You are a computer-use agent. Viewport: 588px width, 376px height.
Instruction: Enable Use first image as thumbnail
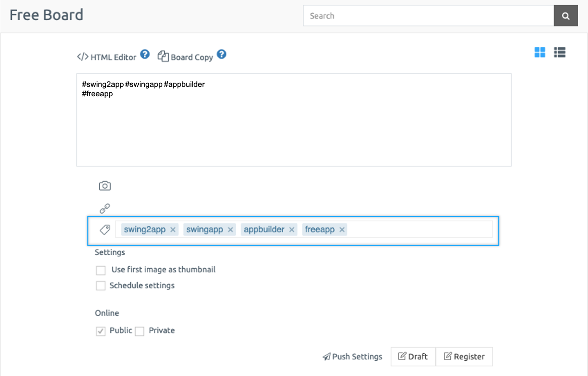coord(101,270)
